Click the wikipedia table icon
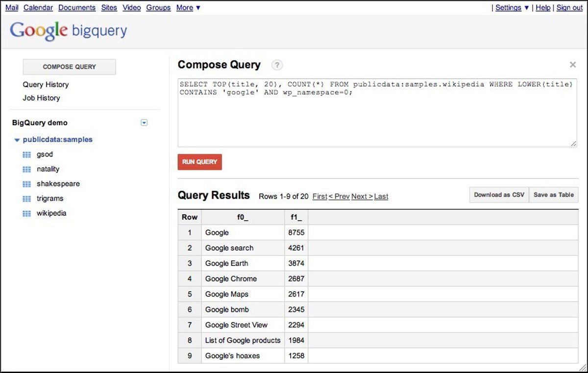Image resolution: width=588 pixels, height=373 pixels. (x=26, y=213)
